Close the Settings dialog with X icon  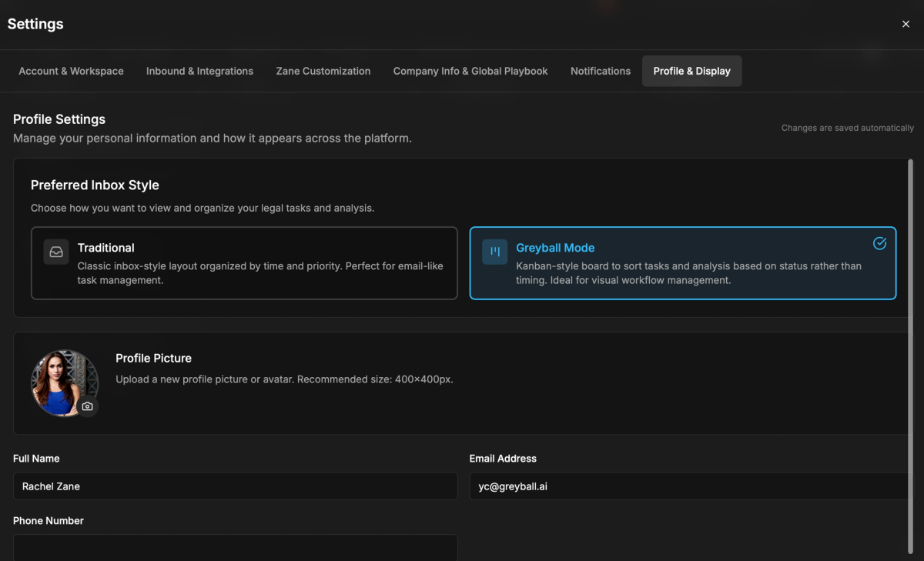tap(906, 24)
